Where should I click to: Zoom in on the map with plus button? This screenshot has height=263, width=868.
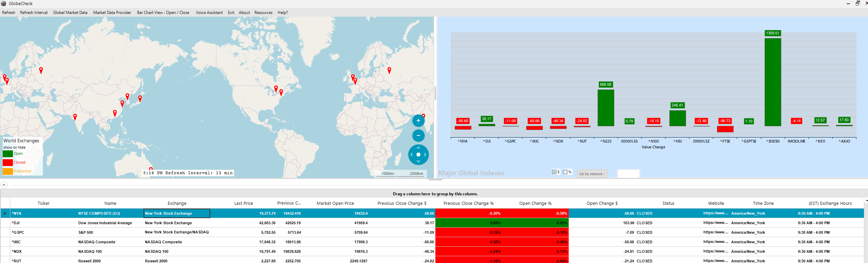click(x=418, y=120)
